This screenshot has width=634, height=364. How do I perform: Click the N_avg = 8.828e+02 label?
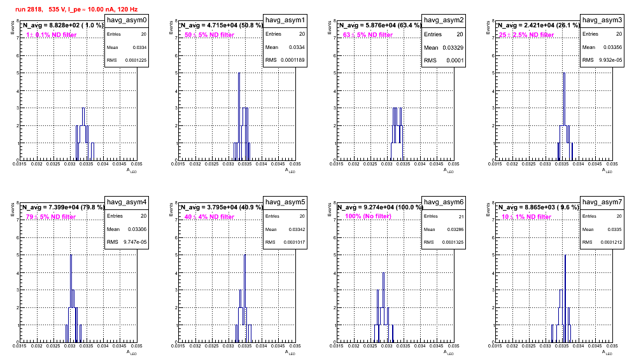[x=62, y=25]
